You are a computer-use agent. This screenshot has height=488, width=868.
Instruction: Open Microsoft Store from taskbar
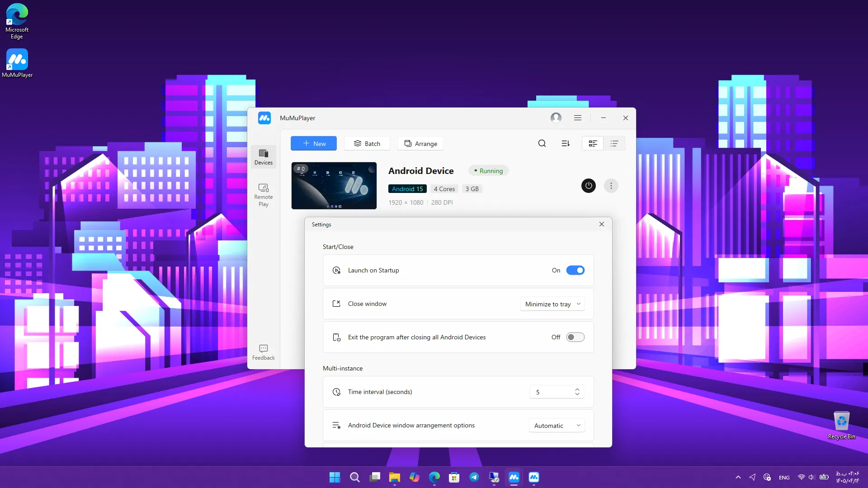454,477
